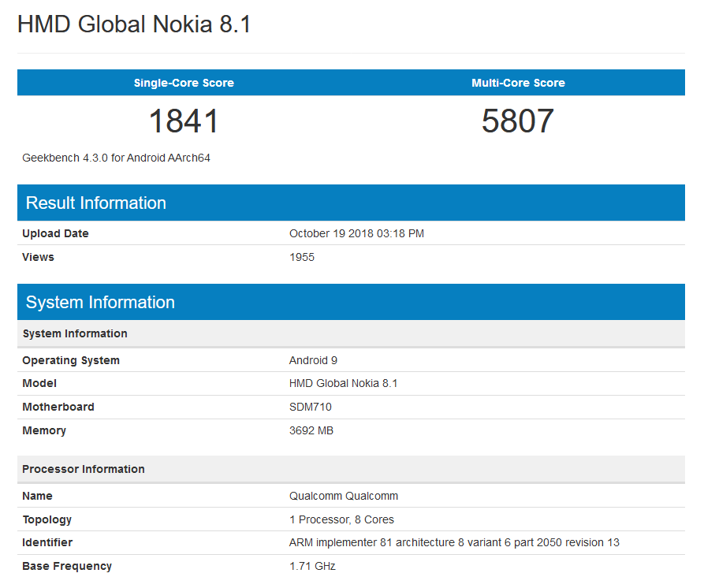Click the Android 9 operating system value

click(x=313, y=360)
